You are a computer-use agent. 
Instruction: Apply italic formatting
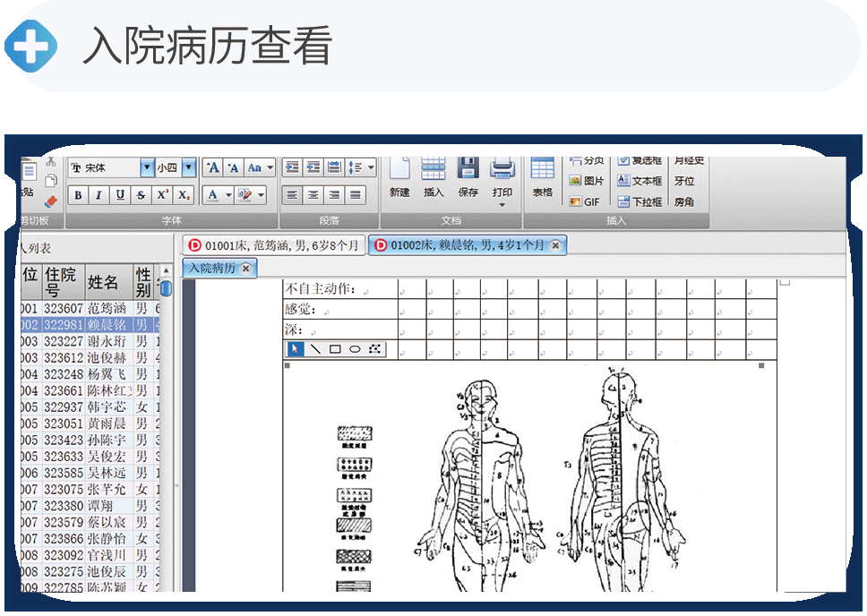[x=99, y=195]
